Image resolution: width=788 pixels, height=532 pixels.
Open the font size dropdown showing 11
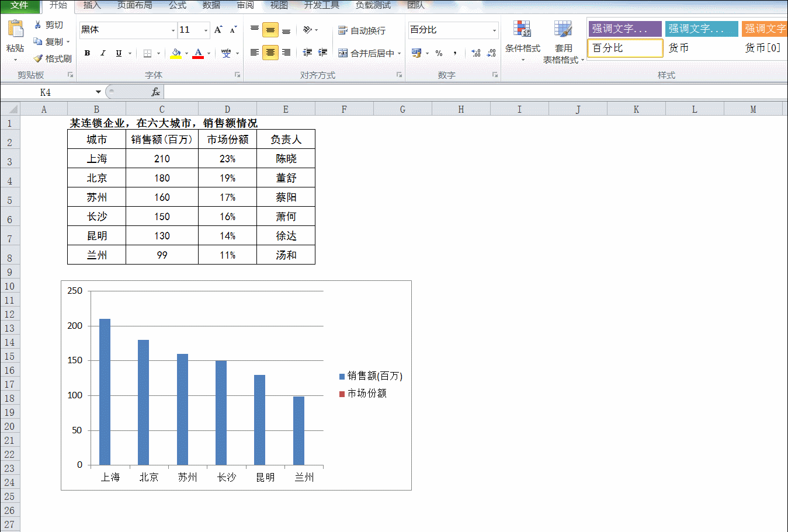click(206, 30)
